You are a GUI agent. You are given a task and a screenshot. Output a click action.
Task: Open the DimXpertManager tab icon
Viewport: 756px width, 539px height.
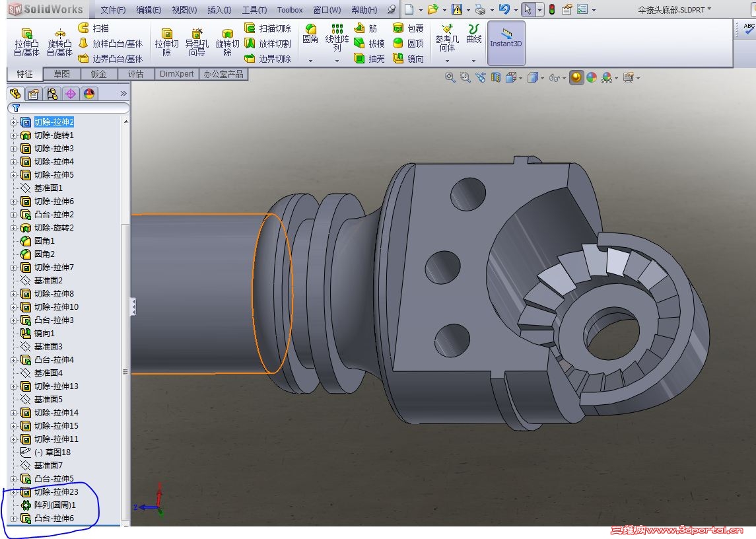[71, 94]
